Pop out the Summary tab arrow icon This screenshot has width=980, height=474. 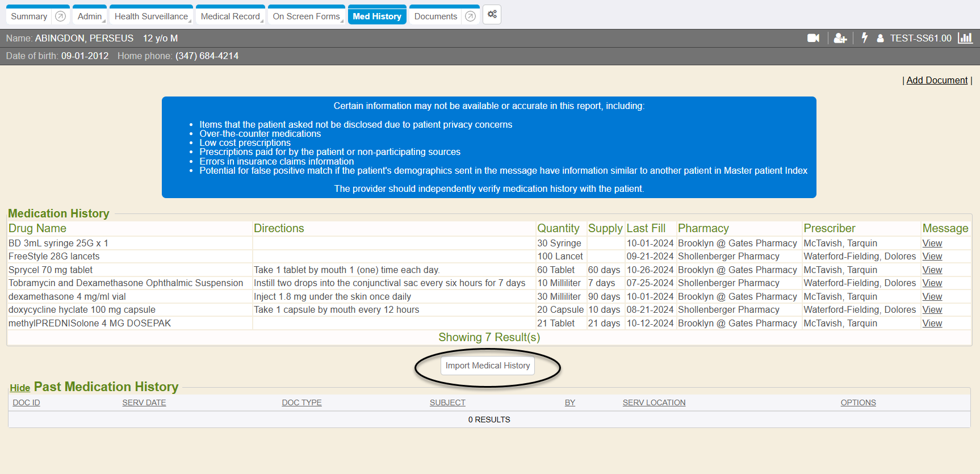(60, 16)
